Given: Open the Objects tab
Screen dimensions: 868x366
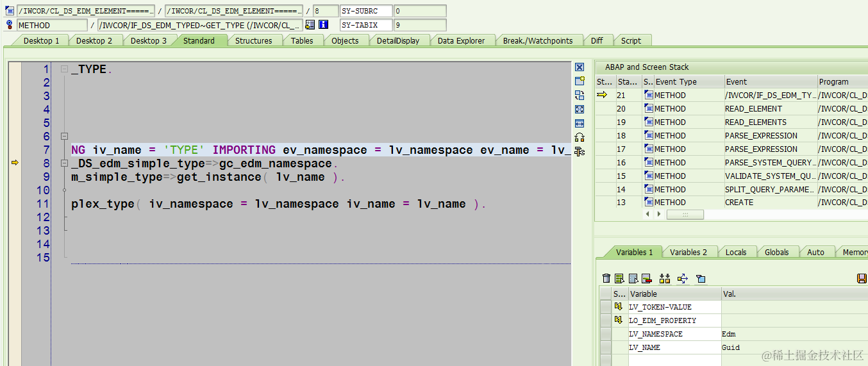Looking at the screenshot, I should point(345,40).
